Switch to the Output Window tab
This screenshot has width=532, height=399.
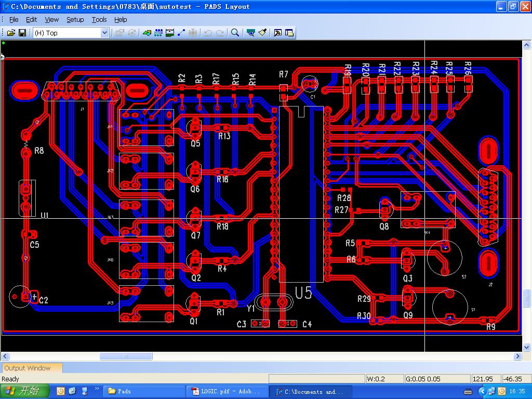28,368
